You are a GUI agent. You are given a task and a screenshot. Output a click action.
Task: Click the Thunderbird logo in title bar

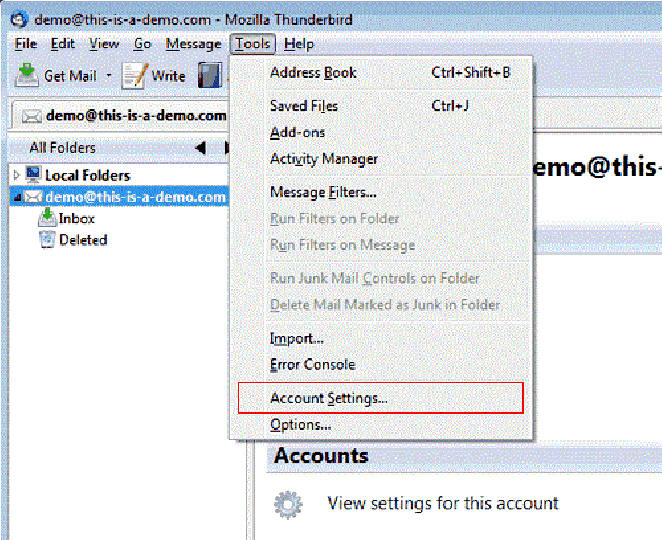tap(19, 19)
